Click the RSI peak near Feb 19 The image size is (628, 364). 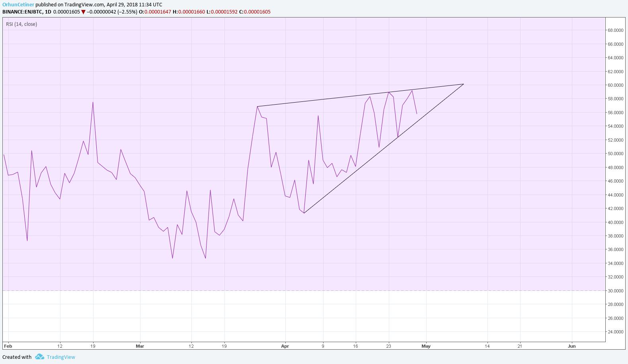(93, 102)
